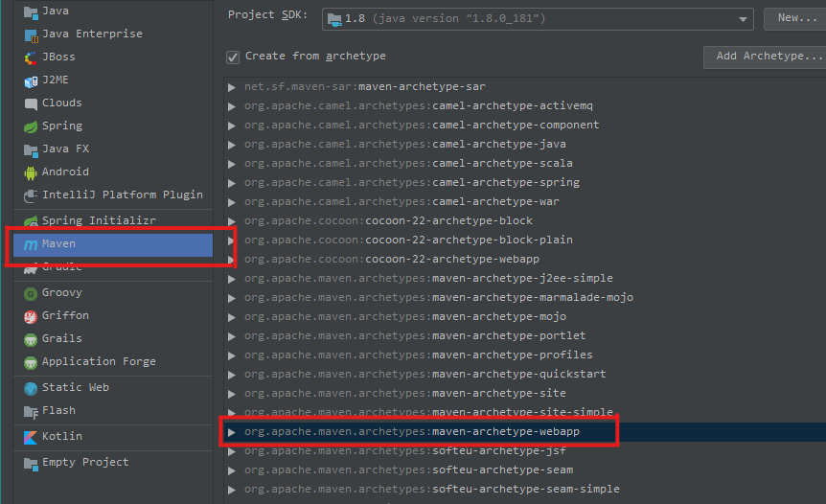Select camel-archetype-war archetype
Viewport: 826px width, 504px height.
[x=402, y=202]
